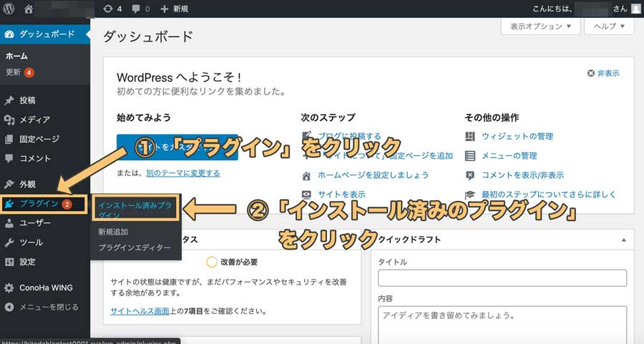Open サイトを表示 link
Screen dimensions: 644x344
(x=342, y=195)
